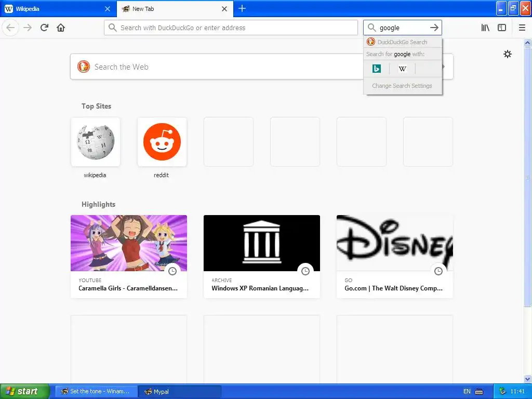532x399 pixels.
Task: Switch to Set the tone - Winamp taskbar item
Action: point(96,391)
